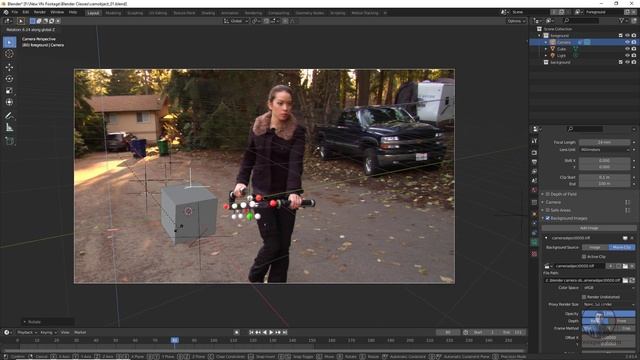Play the animation in reverse
The width and height of the screenshot is (640, 360).
point(264,332)
